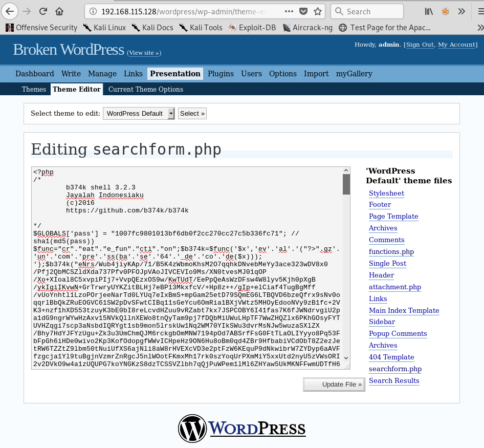Click in the browser Search box
484x448 pixels.
point(367,11)
